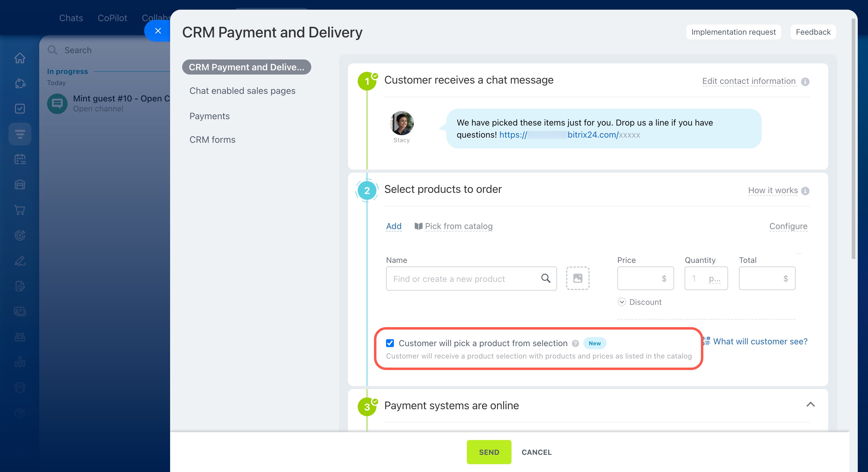Select the Chat enabled sales pages menu item
The height and width of the screenshot is (472, 868).
click(242, 91)
